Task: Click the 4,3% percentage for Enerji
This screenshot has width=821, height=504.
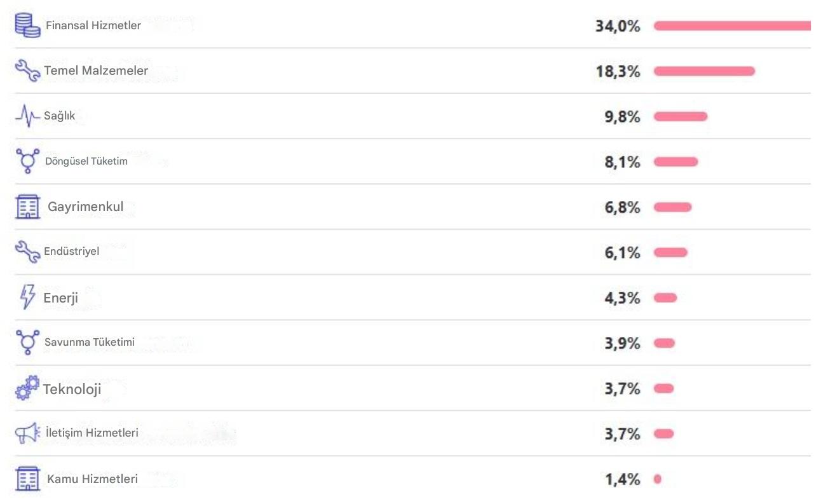Action: tap(622, 298)
